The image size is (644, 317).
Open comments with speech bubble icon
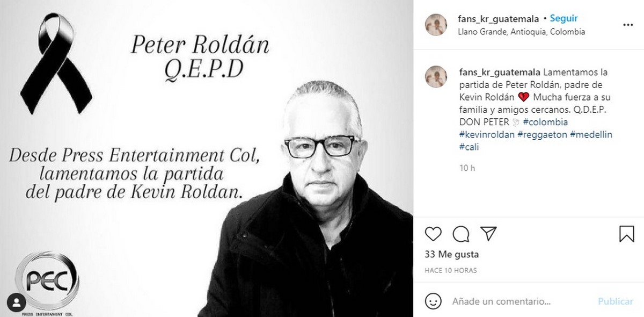[462, 233]
